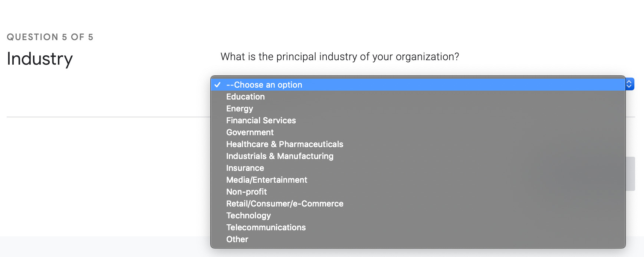This screenshot has height=257, width=644.
Task: Pick the Insurance option
Action: point(245,168)
